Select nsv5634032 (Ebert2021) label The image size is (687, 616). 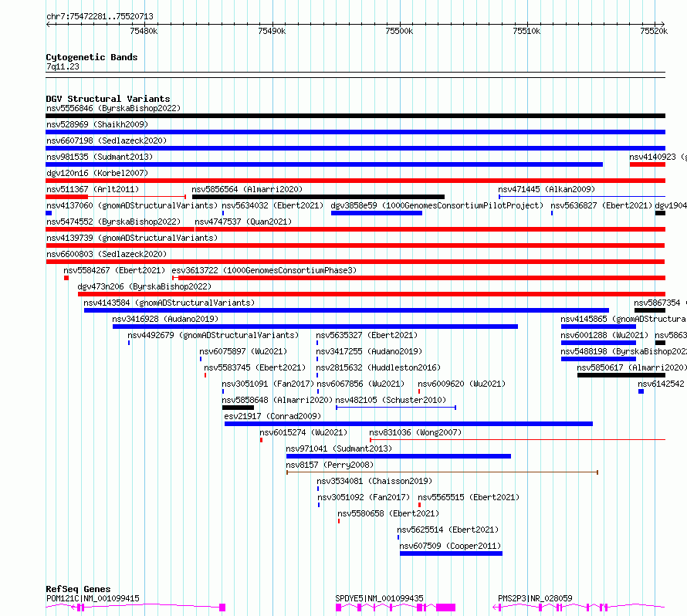[272, 205]
